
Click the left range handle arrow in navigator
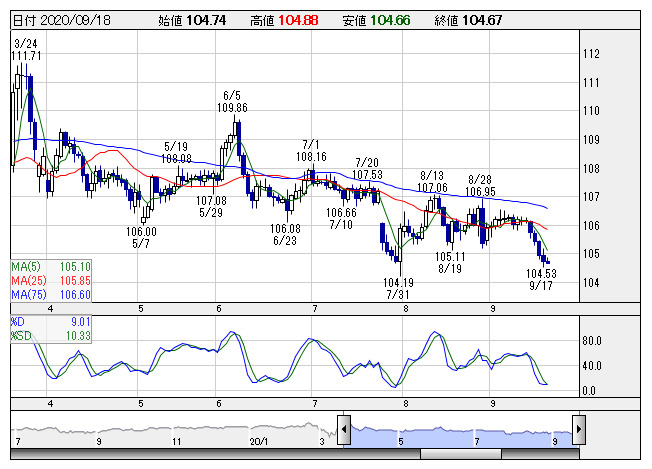click(x=342, y=431)
